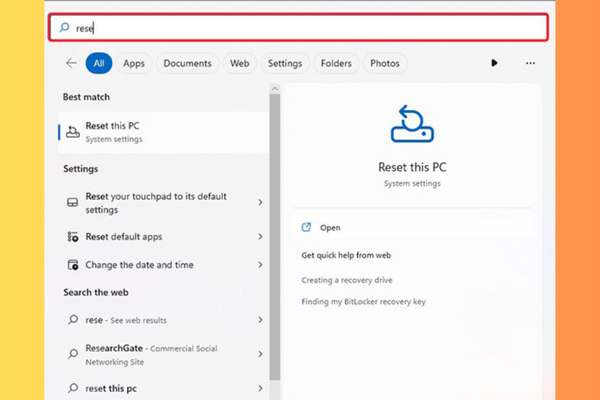Click the search magnifier icon in search box
This screenshot has height=400, width=600.
click(64, 28)
